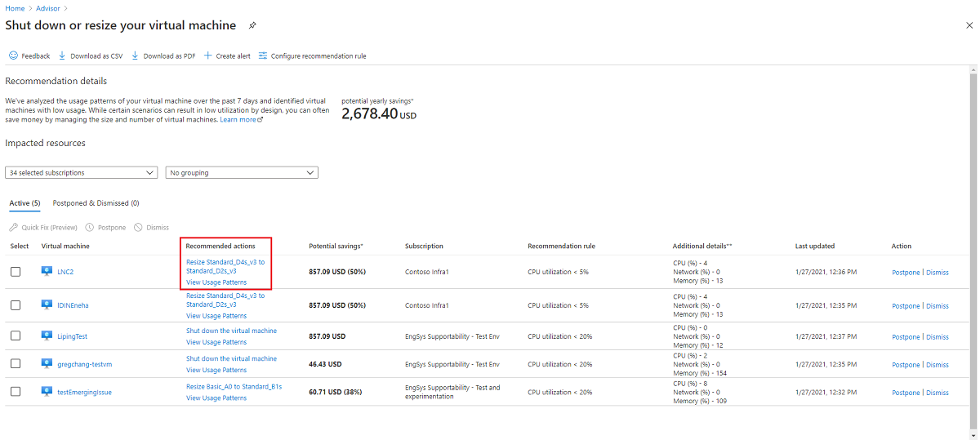980x440 pixels.
Task: Tick the testEmergingIssue row checkbox
Action: click(x=16, y=392)
